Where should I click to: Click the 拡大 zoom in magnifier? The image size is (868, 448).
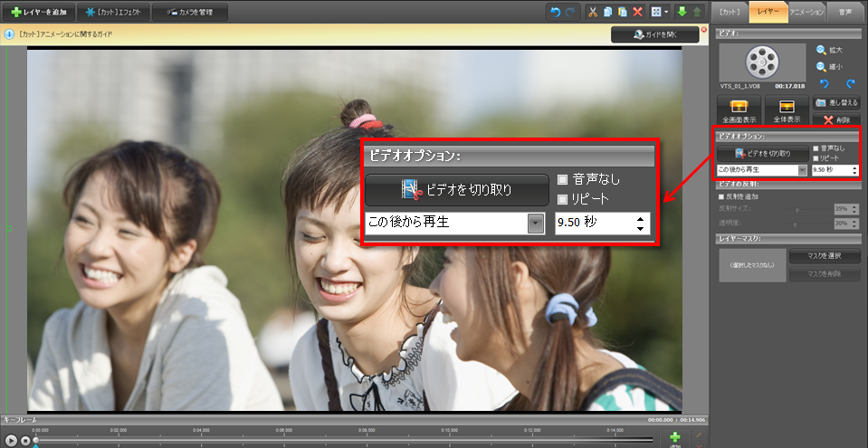click(822, 51)
